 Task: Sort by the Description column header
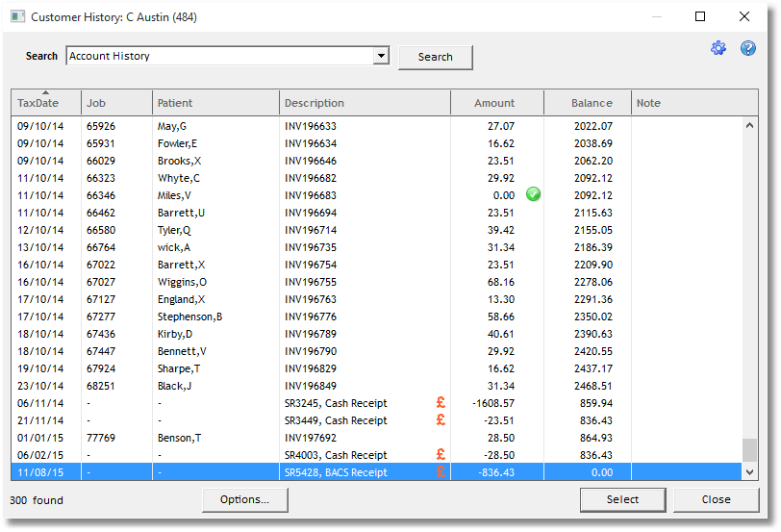365,103
